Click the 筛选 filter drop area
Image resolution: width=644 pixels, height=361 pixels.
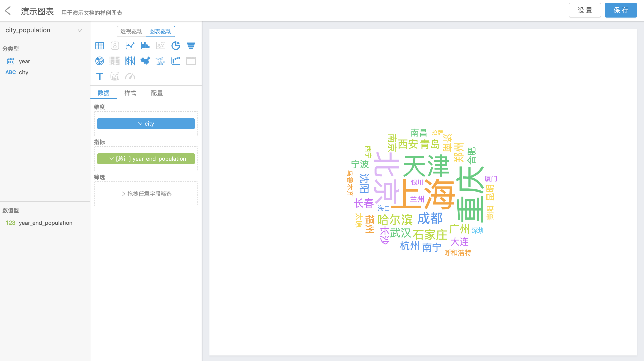146,194
